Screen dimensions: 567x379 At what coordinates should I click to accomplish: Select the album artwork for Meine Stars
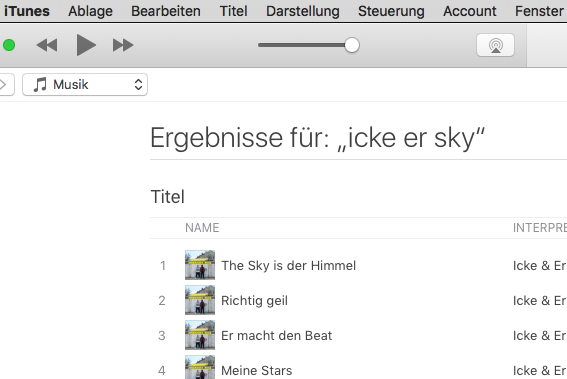pos(200,367)
